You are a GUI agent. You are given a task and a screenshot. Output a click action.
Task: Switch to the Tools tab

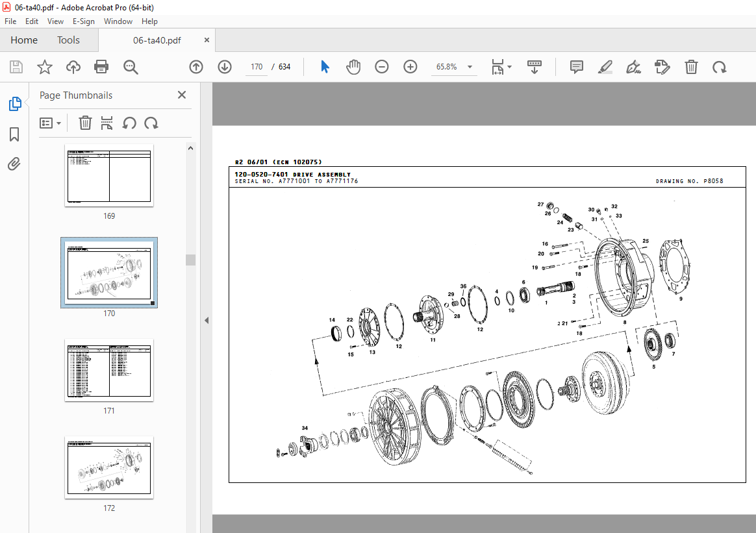68,40
